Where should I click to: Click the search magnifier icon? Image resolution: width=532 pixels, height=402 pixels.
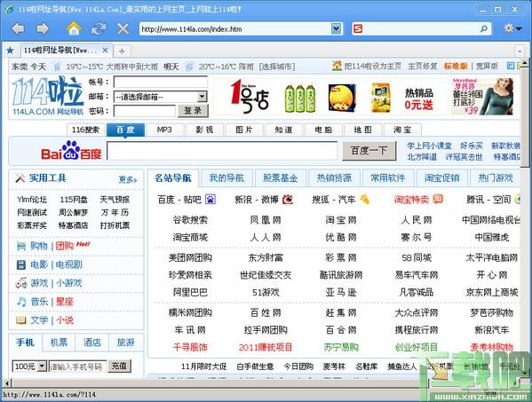(x=484, y=28)
